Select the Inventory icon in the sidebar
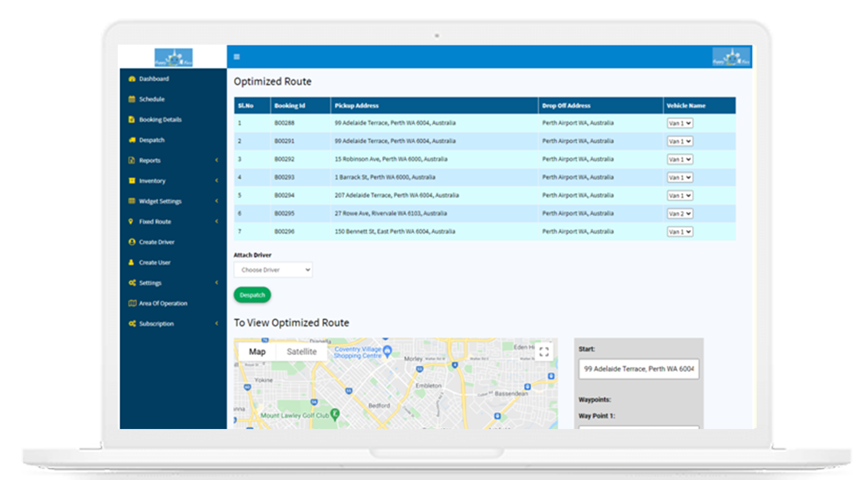This screenshot has height=480, width=868. pos(131,181)
